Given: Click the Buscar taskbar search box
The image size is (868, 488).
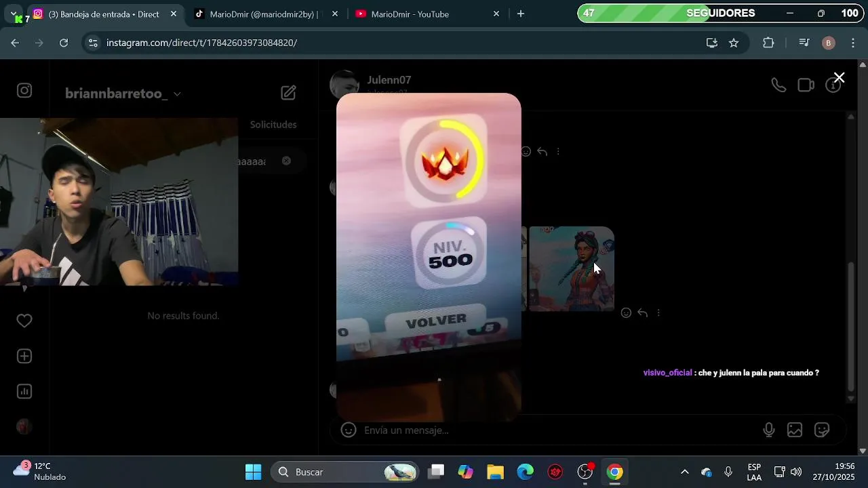Looking at the screenshot, I should tap(346, 472).
